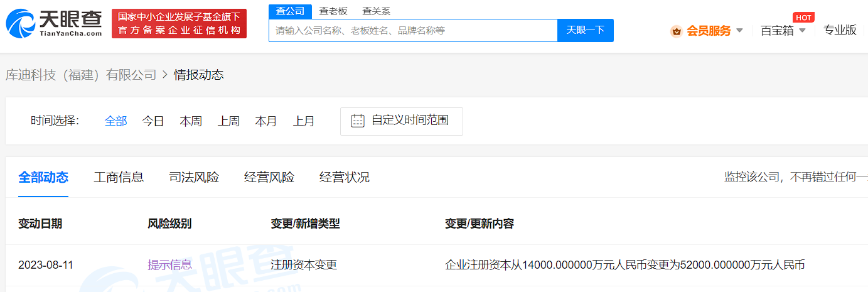This screenshot has width=868, height=292.
Task: Switch to the 查老板 search tab
Action: click(x=333, y=11)
